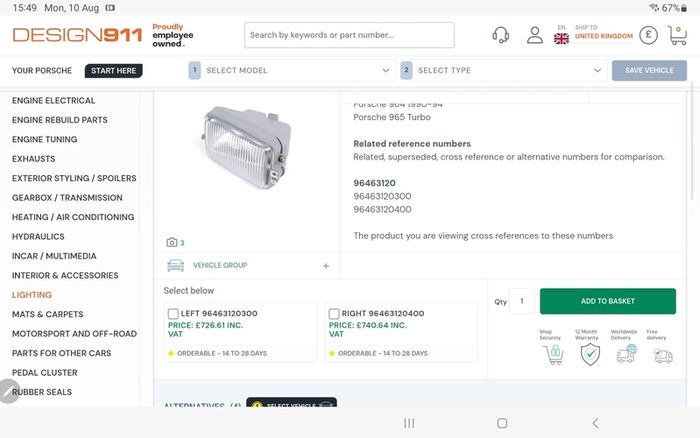The height and width of the screenshot is (438, 700).
Task: Click the Worldwide Delivery truck icon
Action: click(626, 355)
